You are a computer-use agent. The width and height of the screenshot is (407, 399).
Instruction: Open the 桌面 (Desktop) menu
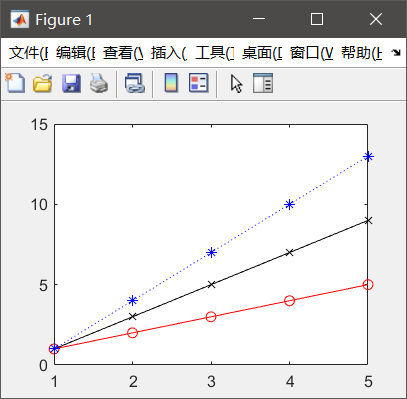point(262,53)
